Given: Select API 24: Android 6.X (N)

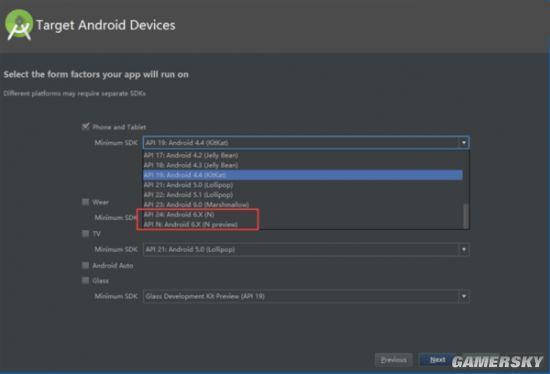Looking at the screenshot, I should [x=303, y=214].
